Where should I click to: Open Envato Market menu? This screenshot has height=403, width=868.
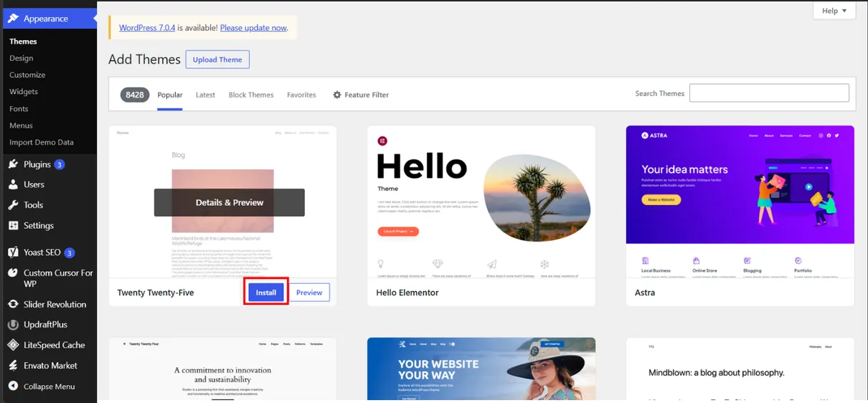tap(49, 365)
